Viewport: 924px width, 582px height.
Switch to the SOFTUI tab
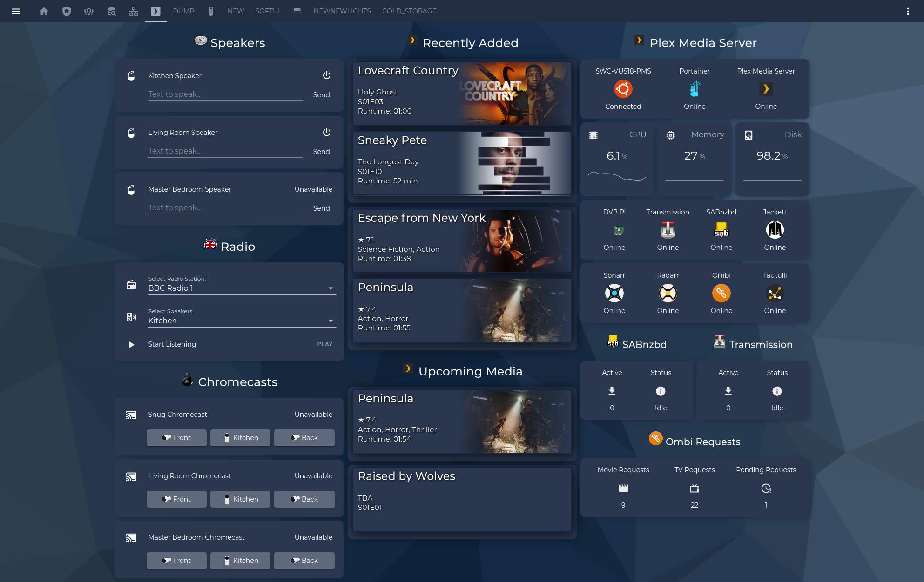click(x=267, y=11)
